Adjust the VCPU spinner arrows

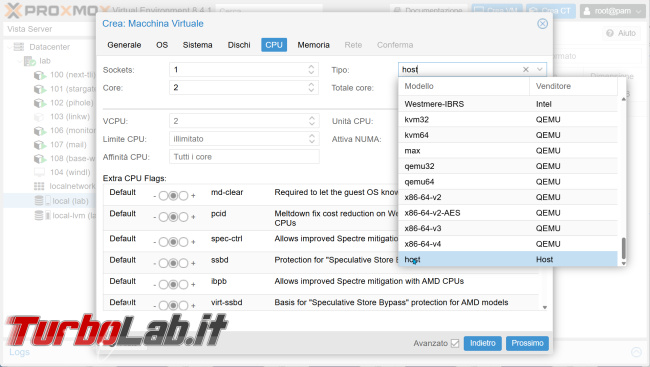pyautogui.click(x=312, y=121)
